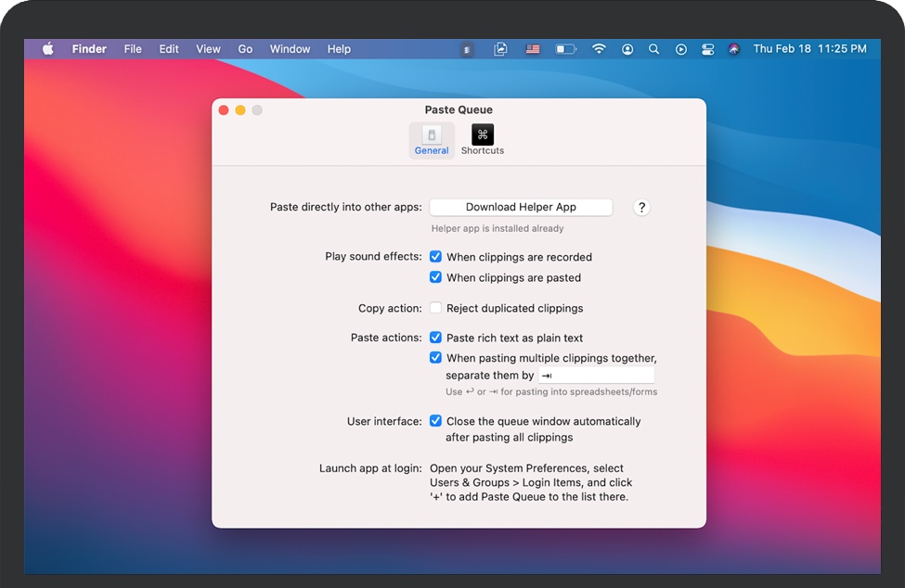Enable Reject duplicated clippings
Viewport: 905px width, 588px height.
click(435, 308)
